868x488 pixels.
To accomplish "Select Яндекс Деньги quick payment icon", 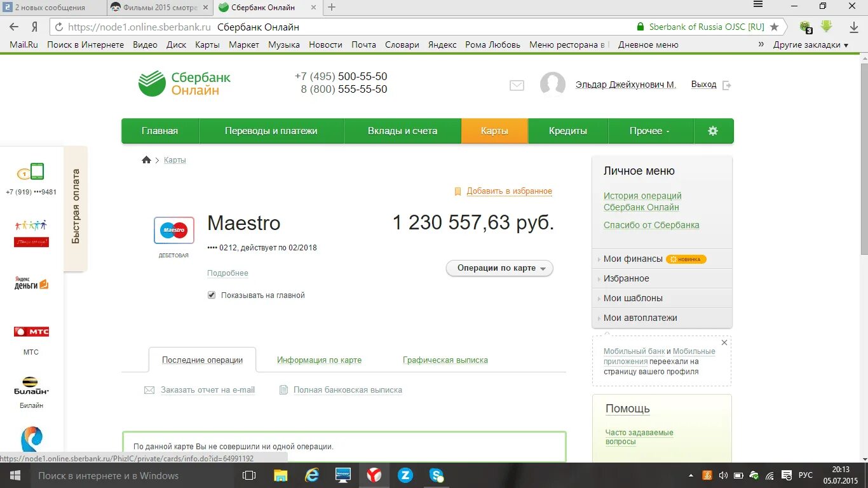I will coord(31,283).
